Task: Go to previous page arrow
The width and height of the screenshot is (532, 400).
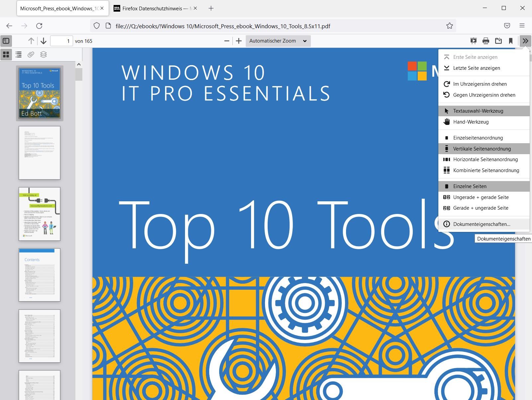Action: pos(31,41)
